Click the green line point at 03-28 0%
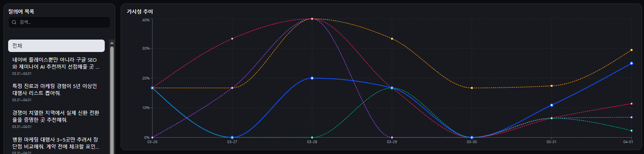 click(x=312, y=137)
